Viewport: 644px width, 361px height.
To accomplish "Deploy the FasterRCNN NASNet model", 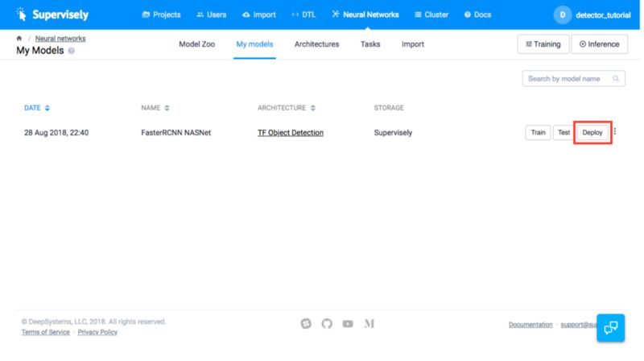I will 592,132.
